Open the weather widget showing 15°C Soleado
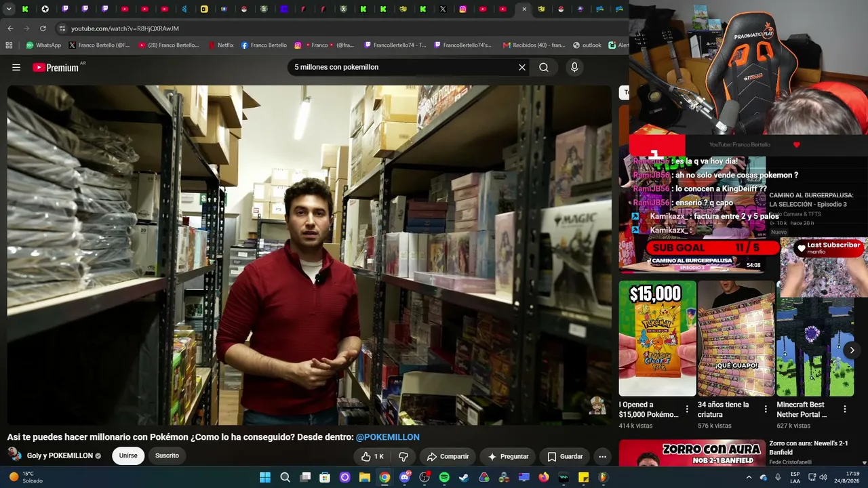This screenshot has height=488, width=868. point(27,477)
